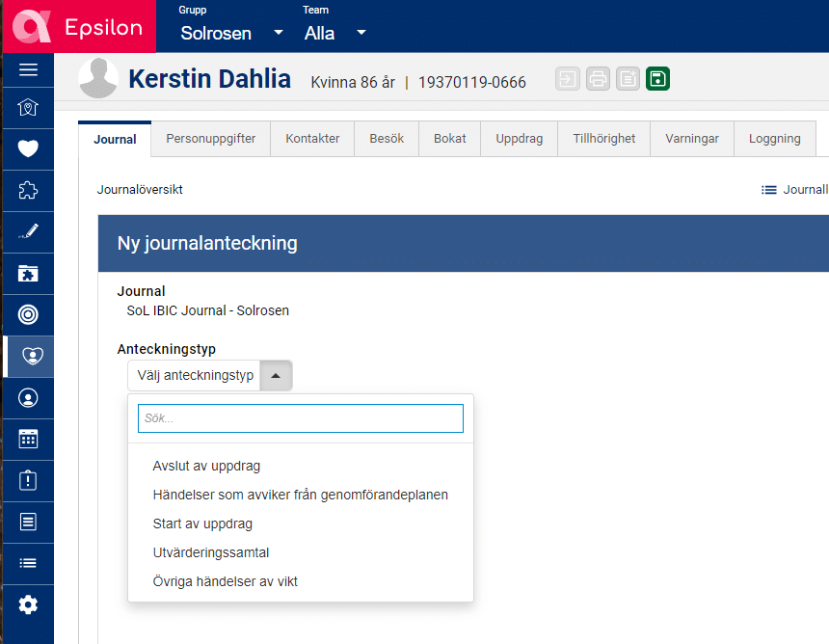Image resolution: width=829 pixels, height=644 pixels.
Task: Click the Journalöversikt link
Action: 140,190
